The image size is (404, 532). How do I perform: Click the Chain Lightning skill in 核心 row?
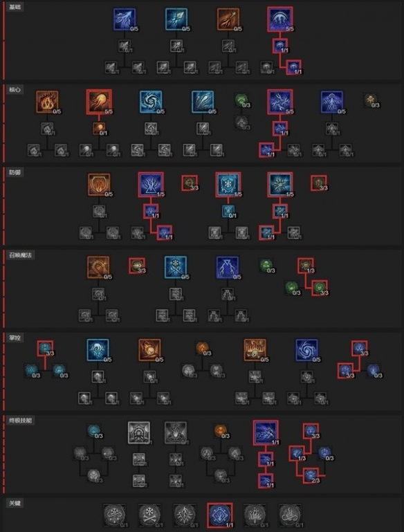point(280,102)
